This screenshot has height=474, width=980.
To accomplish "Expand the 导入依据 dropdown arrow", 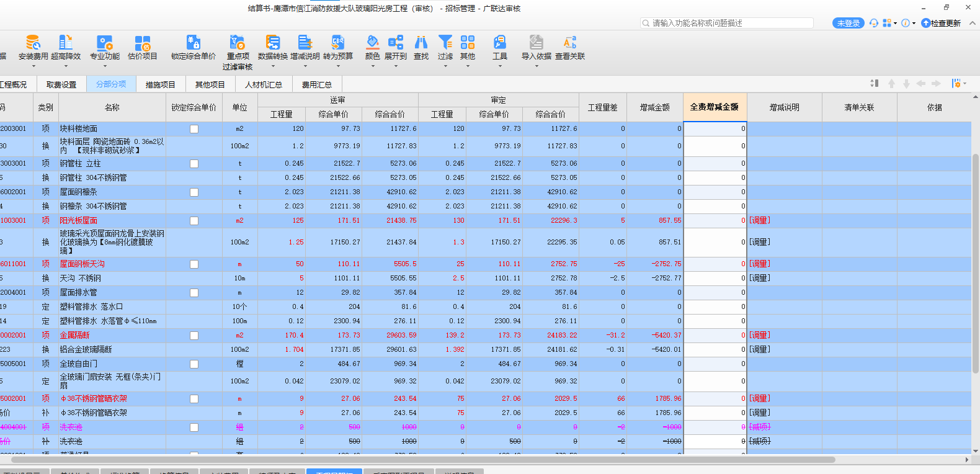I will coord(537,66).
